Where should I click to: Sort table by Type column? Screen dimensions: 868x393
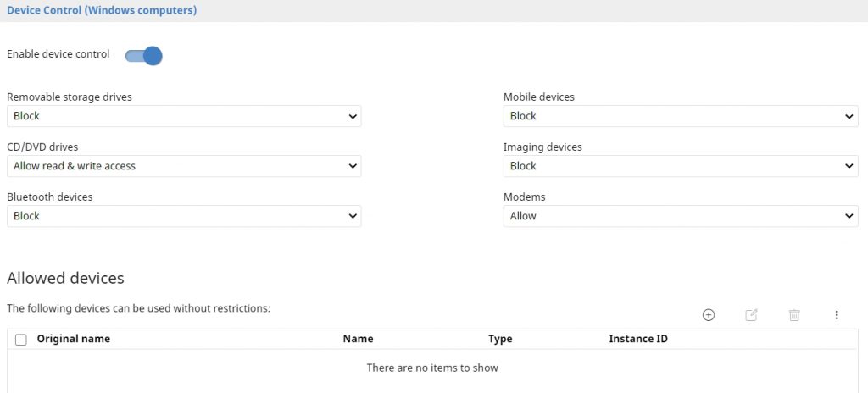(500, 339)
